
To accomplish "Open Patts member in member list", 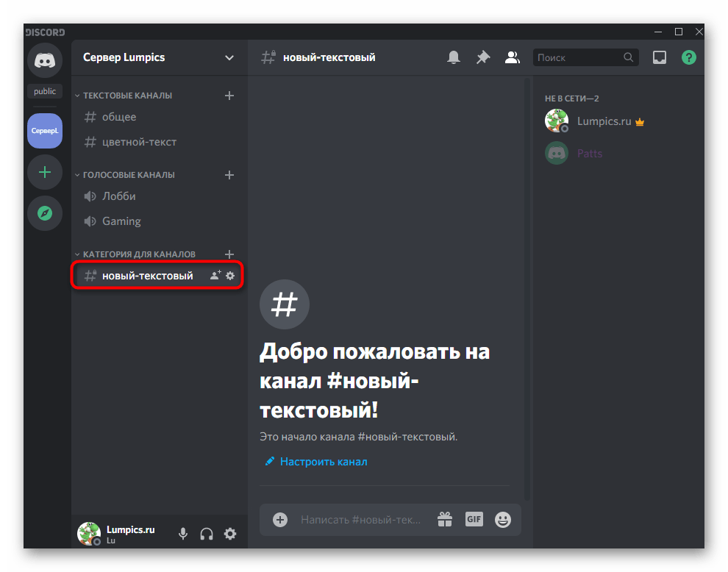I will pos(618,153).
